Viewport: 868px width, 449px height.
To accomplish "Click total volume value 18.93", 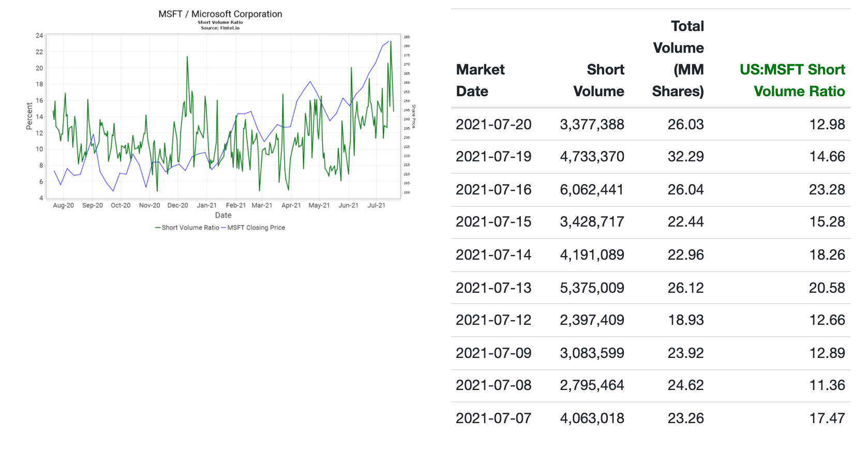I will pyautogui.click(x=686, y=320).
